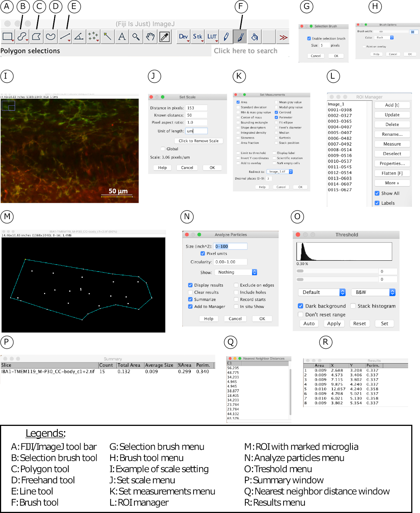Open the LUT menu icon
Screen dimensions: 420x513
tap(212, 36)
